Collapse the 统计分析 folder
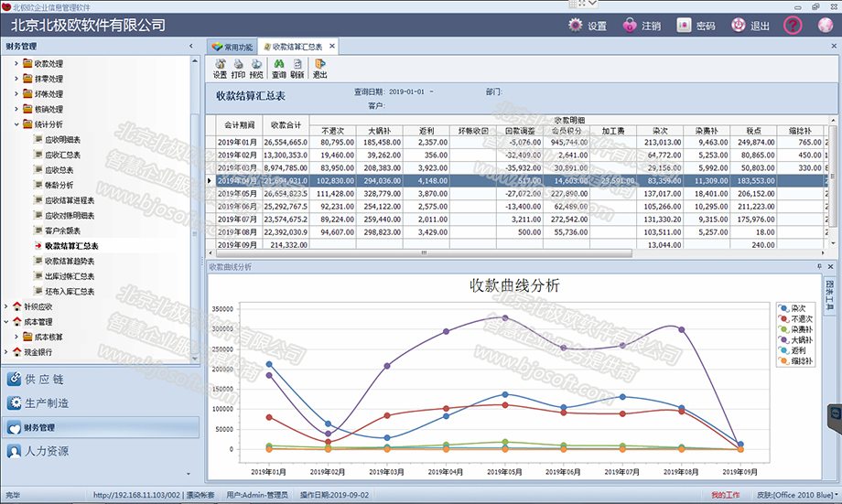Screen dimensions: 842x504 (x=16, y=124)
